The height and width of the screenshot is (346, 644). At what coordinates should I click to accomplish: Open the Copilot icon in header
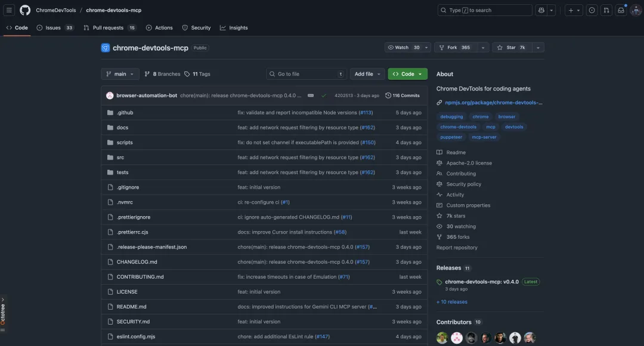coord(541,10)
